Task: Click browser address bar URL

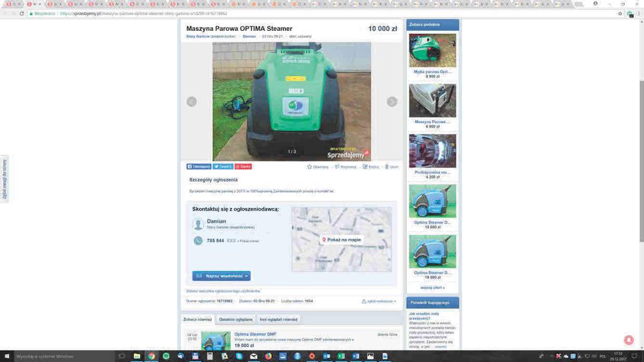Action: [143, 14]
